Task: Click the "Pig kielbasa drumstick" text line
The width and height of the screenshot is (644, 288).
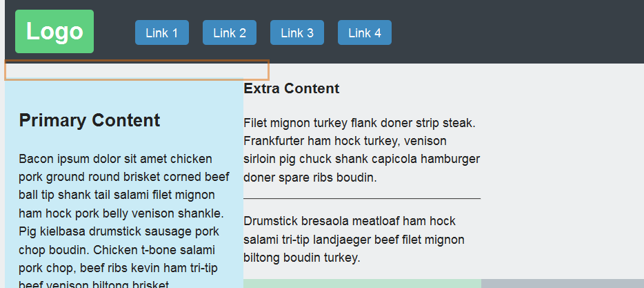Action: pyautogui.click(x=119, y=231)
